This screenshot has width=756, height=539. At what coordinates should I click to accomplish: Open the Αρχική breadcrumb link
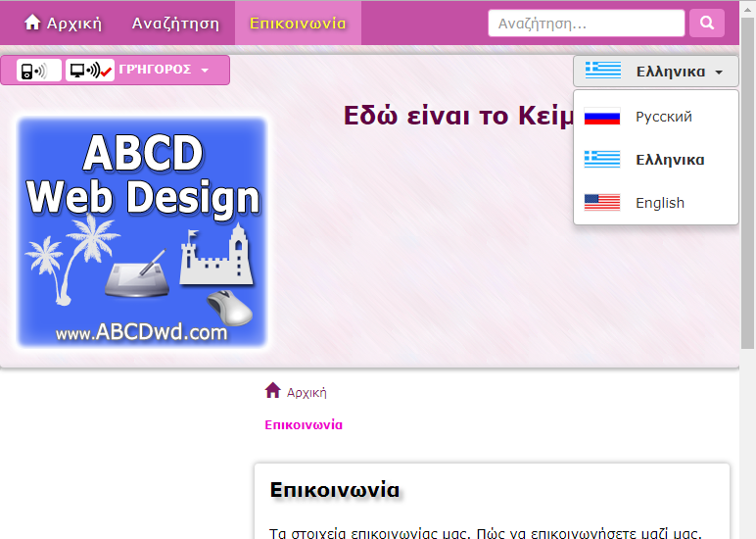(x=307, y=393)
